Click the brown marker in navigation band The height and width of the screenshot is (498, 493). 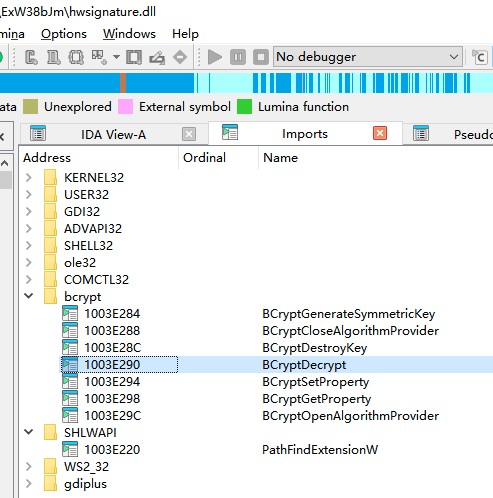click(123, 83)
